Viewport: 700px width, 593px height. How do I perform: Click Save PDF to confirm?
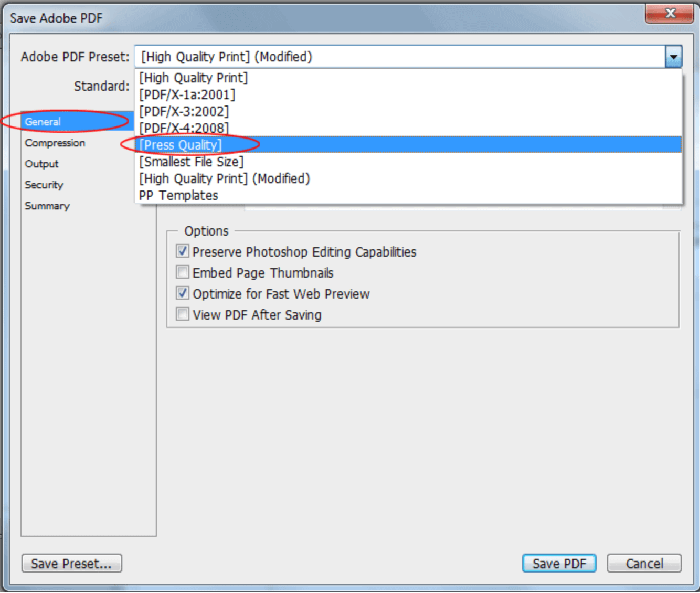559,563
